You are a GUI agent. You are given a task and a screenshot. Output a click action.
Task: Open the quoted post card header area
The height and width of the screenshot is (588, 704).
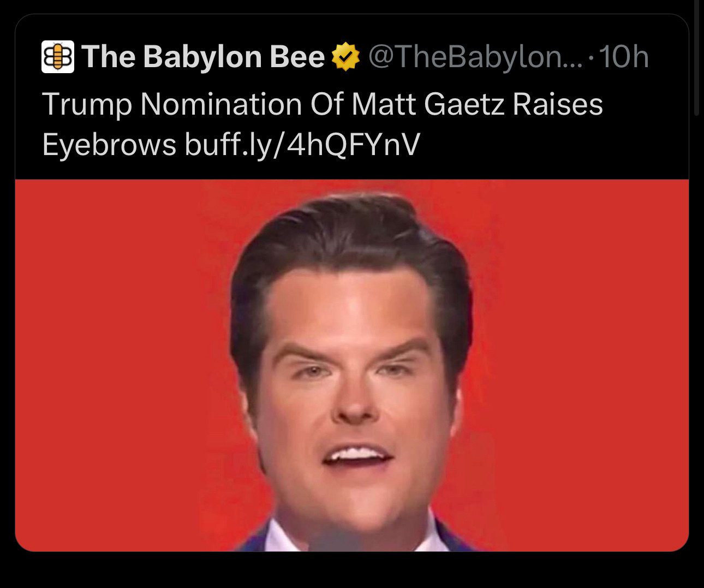pos(345,57)
